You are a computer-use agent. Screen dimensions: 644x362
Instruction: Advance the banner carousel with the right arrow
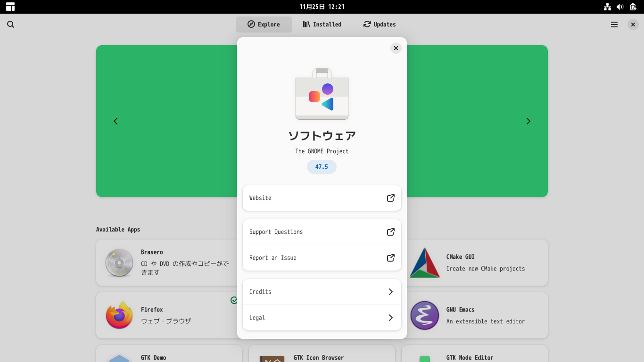tap(528, 121)
